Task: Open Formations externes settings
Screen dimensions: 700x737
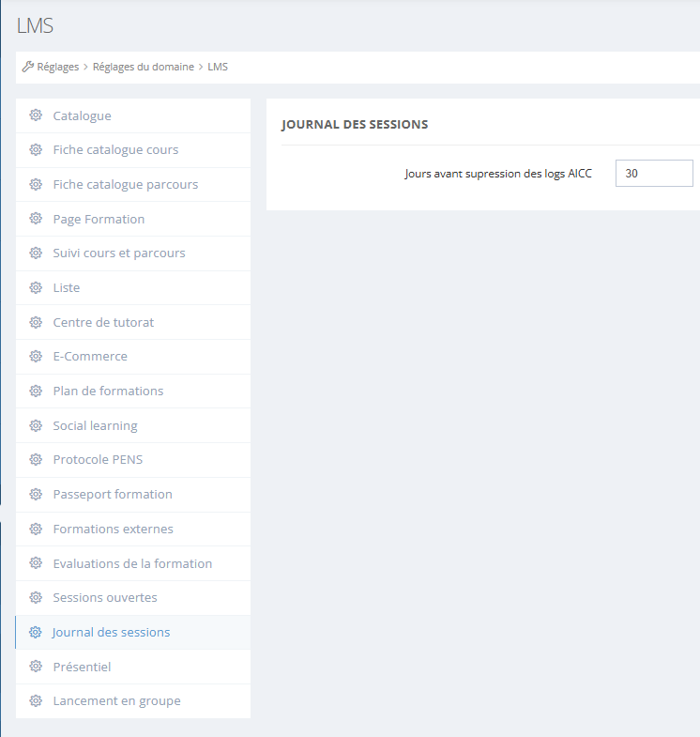Action: click(x=113, y=529)
